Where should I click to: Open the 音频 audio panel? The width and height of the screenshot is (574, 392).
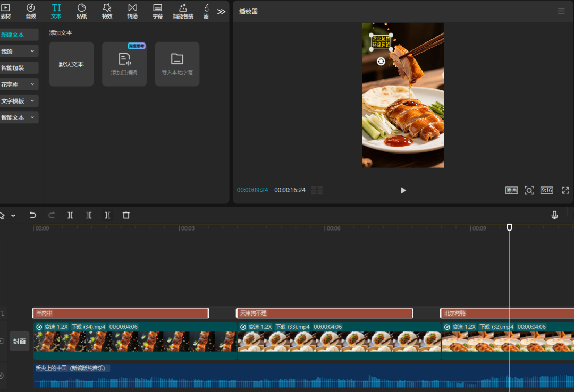click(x=30, y=11)
